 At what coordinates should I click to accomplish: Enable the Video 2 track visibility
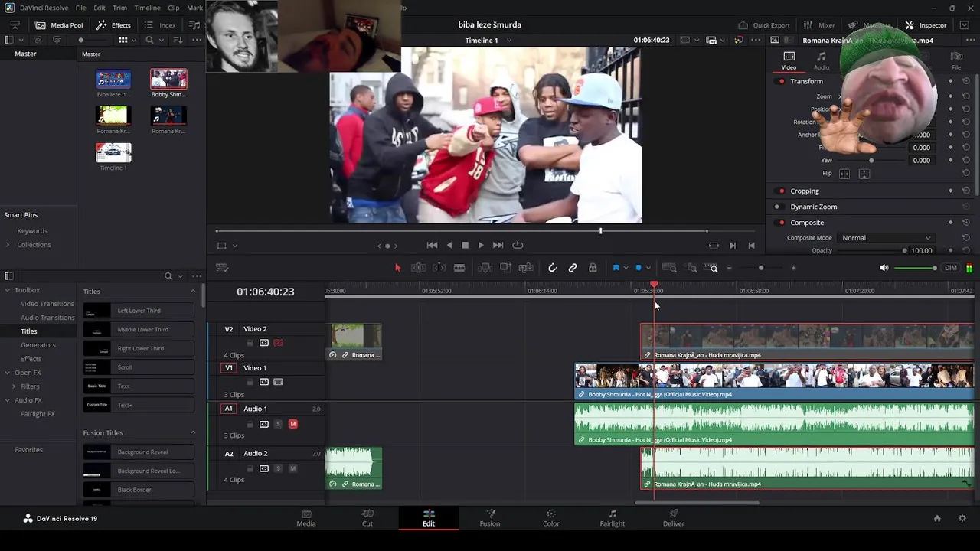tap(278, 343)
